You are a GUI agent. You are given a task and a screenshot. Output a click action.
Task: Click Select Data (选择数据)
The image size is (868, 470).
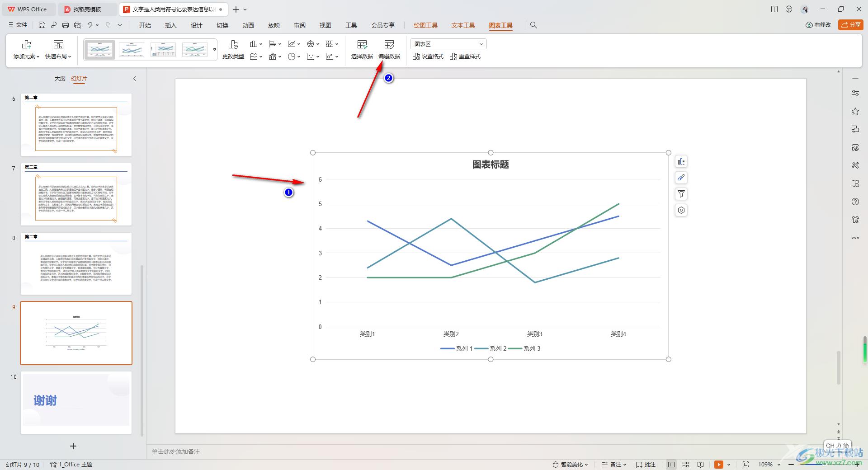pos(362,50)
